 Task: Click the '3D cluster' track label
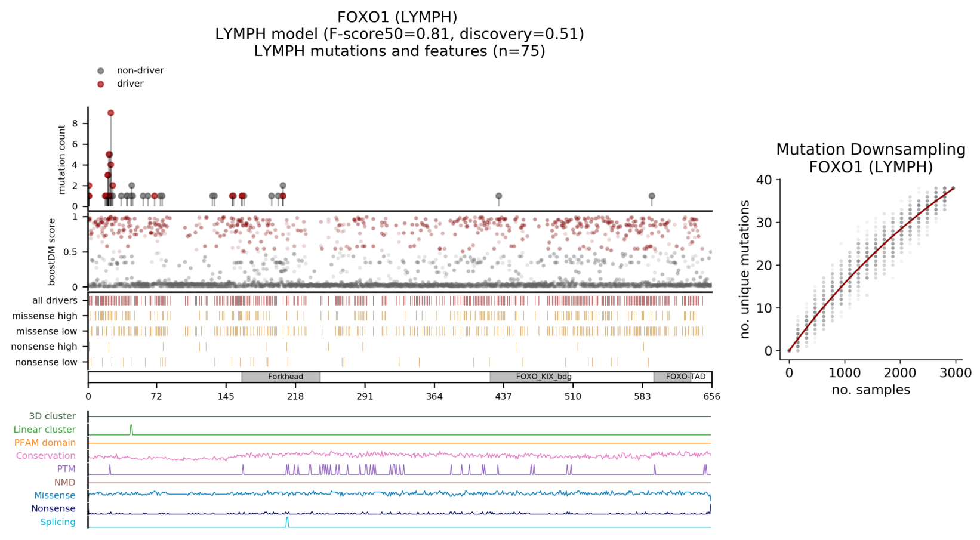tap(53, 416)
